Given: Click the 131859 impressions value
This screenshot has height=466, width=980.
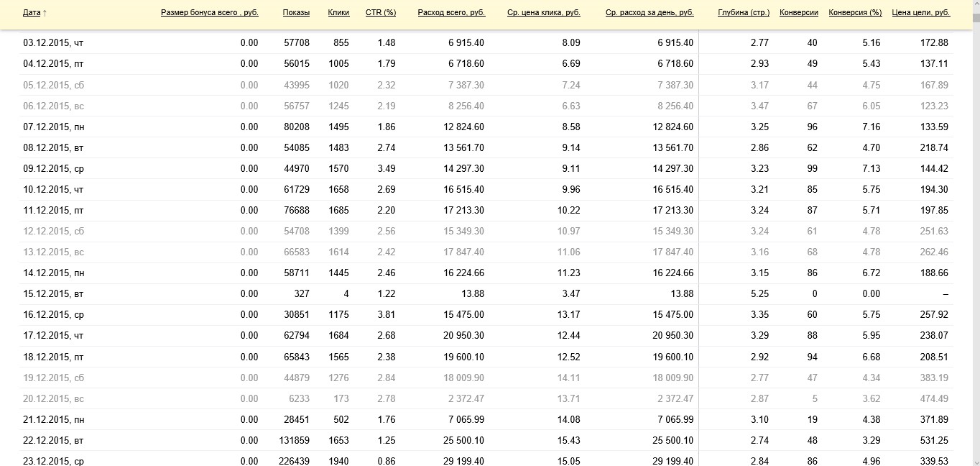Looking at the screenshot, I should [294, 441].
